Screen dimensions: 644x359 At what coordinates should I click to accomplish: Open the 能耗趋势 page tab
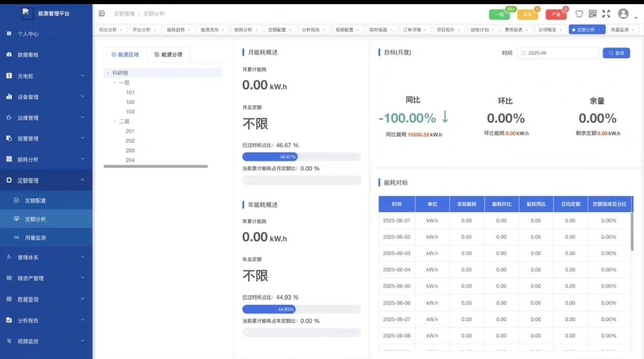175,30
